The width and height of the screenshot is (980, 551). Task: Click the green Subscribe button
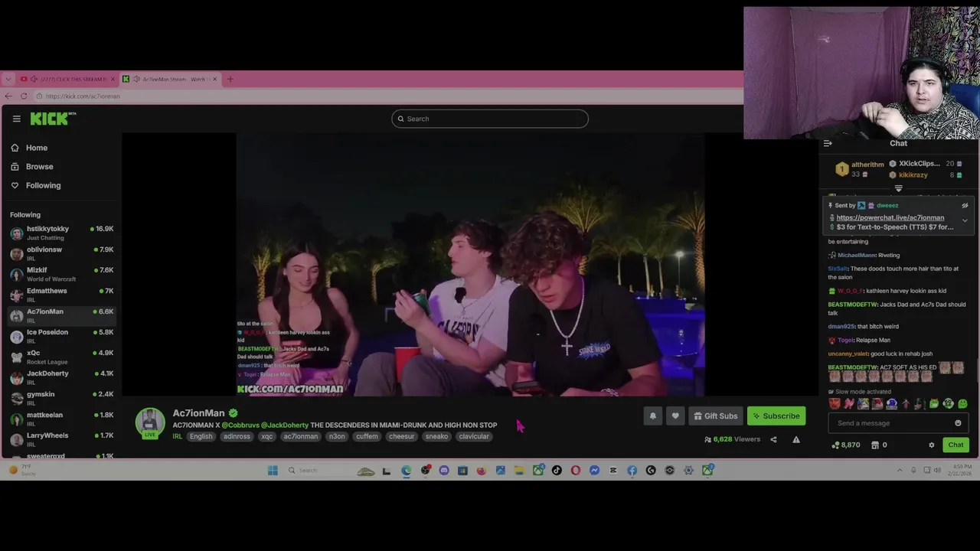tap(776, 416)
